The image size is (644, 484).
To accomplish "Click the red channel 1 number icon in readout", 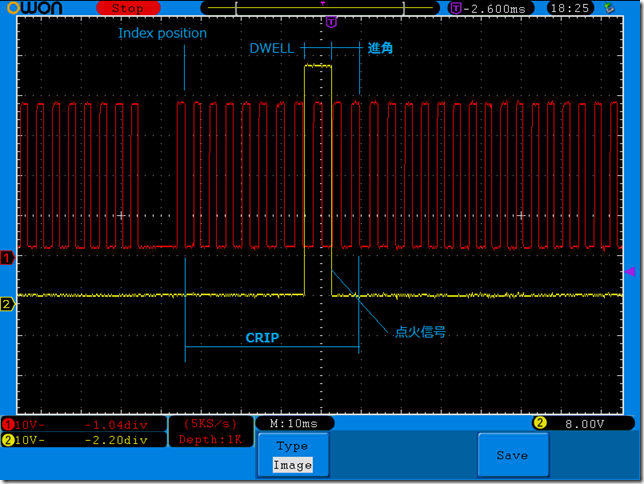I will pyautogui.click(x=8, y=424).
